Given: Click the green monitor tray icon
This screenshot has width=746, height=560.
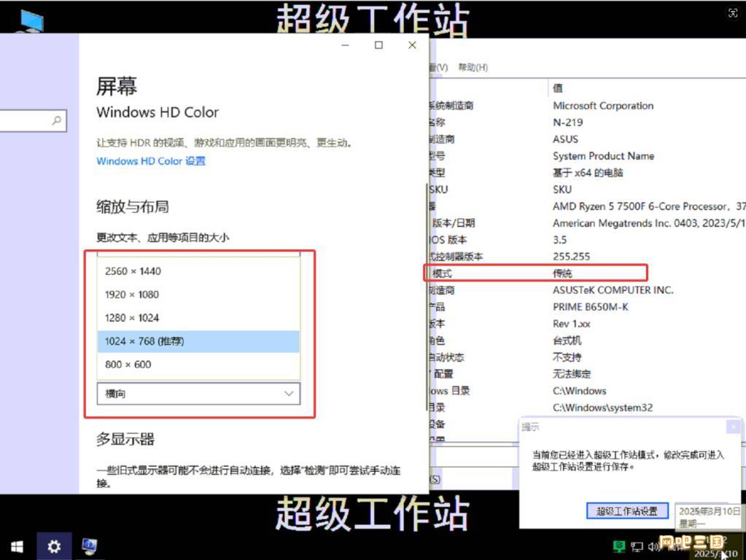Looking at the screenshot, I should click(x=618, y=546).
